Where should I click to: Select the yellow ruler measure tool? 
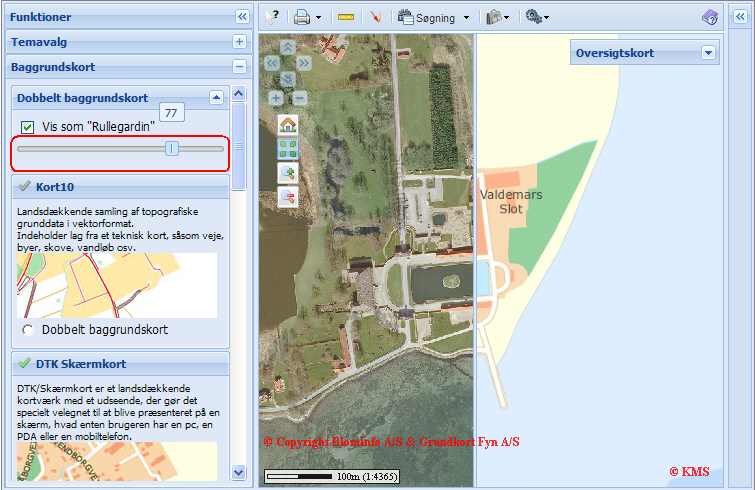tap(346, 17)
